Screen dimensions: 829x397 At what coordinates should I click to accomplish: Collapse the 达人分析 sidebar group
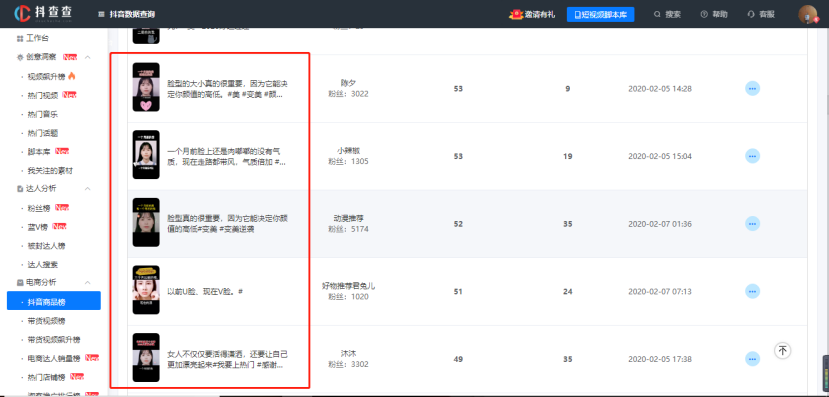[x=88, y=189]
